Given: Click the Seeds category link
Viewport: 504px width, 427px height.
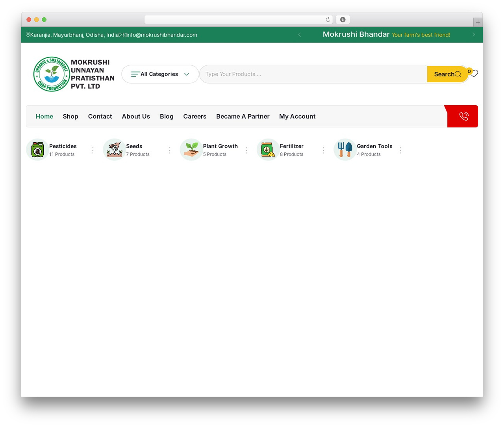Looking at the screenshot, I should point(134,146).
